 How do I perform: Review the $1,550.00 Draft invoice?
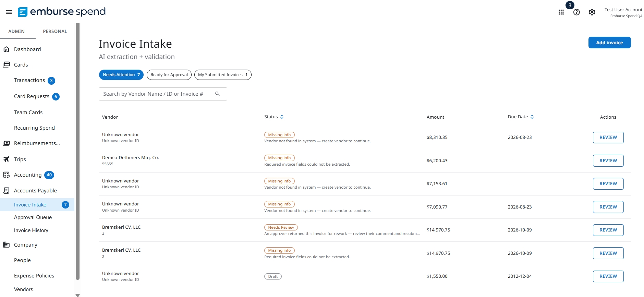608,276
